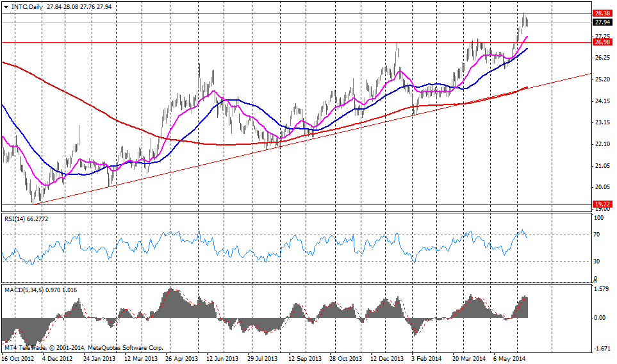Viewport: 617px width, 364px height.
Task: Select the red 28.38 price label
Action: (602, 13)
